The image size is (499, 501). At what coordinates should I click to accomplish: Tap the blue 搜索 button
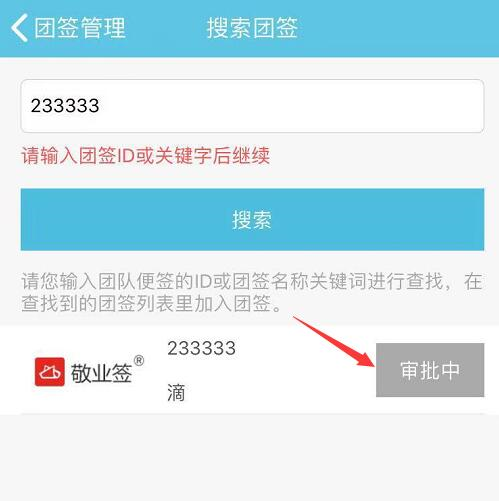coord(252,219)
